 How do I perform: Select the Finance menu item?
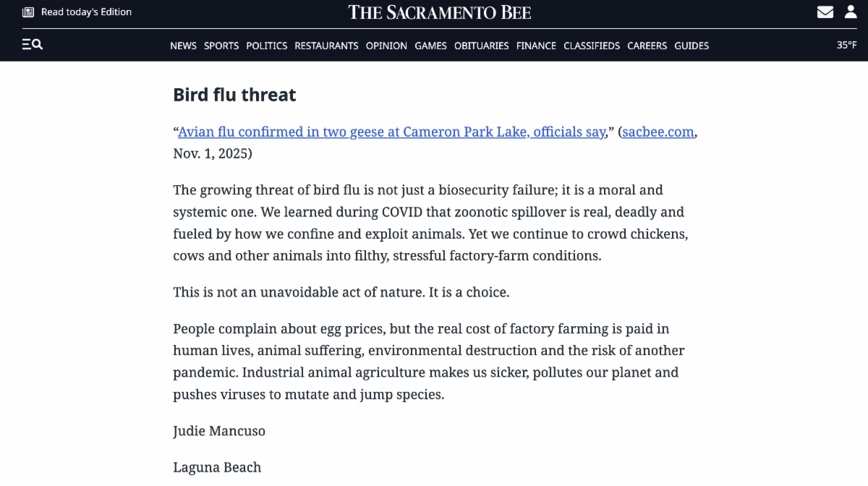[x=536, y=46]
